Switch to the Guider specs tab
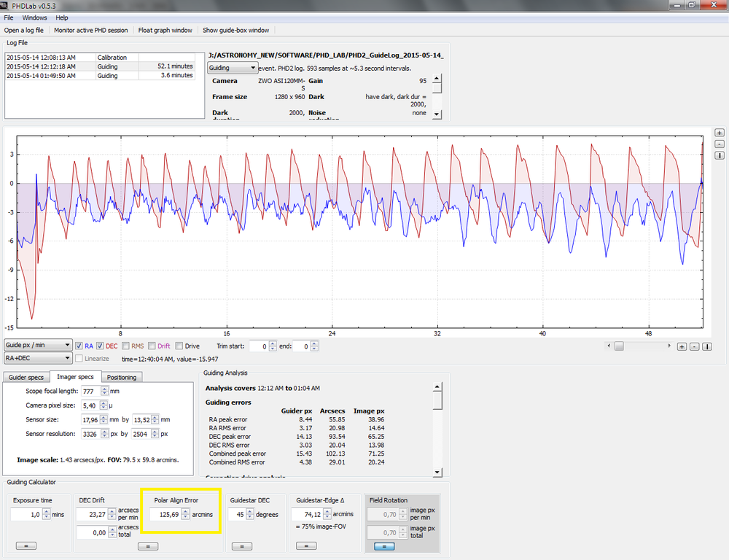Screen dimensions: 729x560 click(x=27, y=377)
